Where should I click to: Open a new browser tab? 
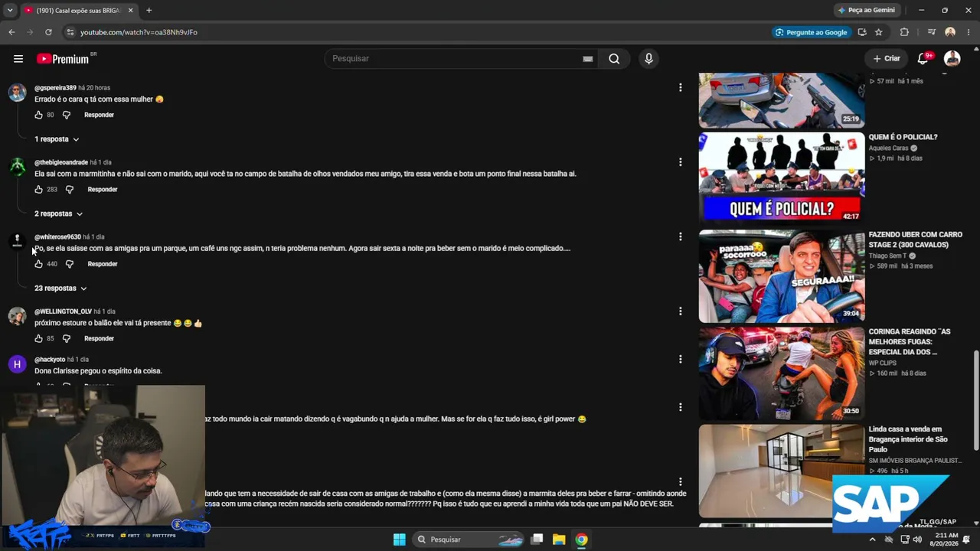coord(149,10)
